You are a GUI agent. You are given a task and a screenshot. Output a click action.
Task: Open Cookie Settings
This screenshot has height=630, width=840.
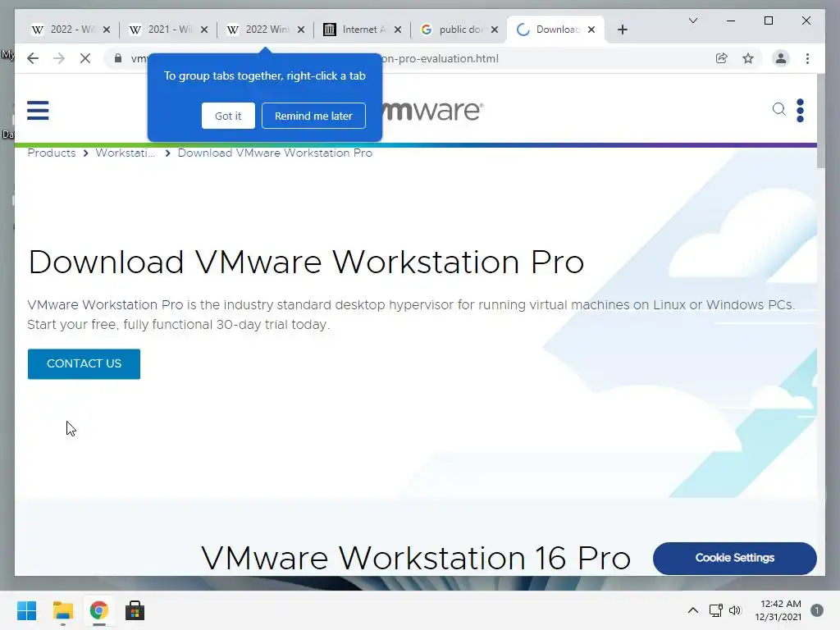pos(734,558)
